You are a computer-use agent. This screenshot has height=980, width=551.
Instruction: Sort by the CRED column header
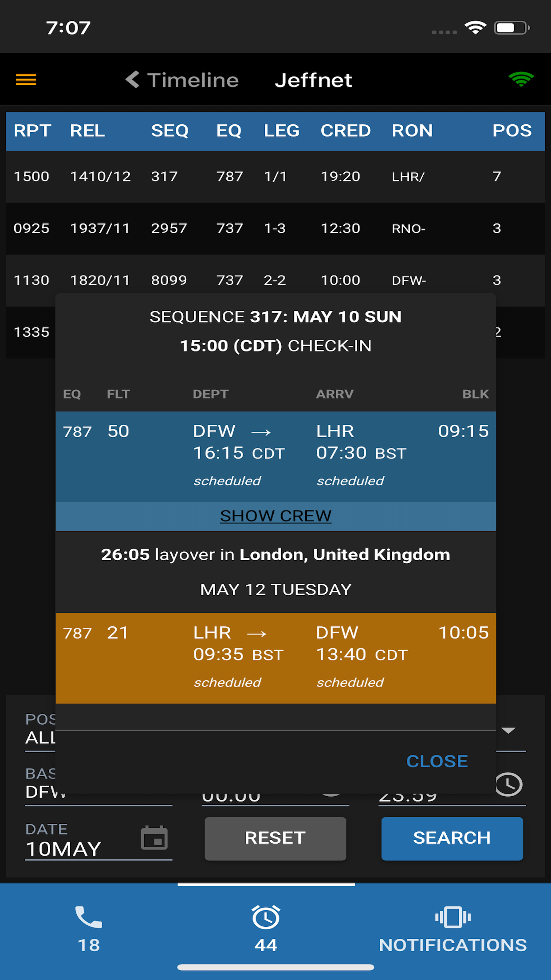pos(346,130)
